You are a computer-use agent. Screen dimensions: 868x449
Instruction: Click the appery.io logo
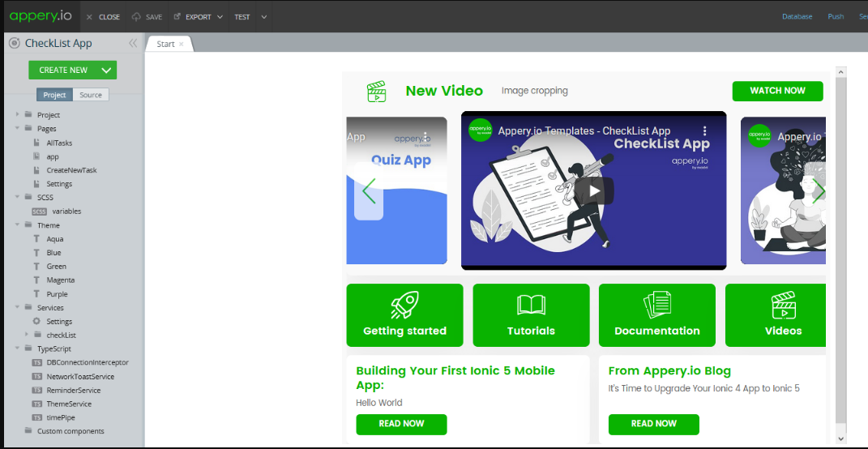tap(41, 16)
